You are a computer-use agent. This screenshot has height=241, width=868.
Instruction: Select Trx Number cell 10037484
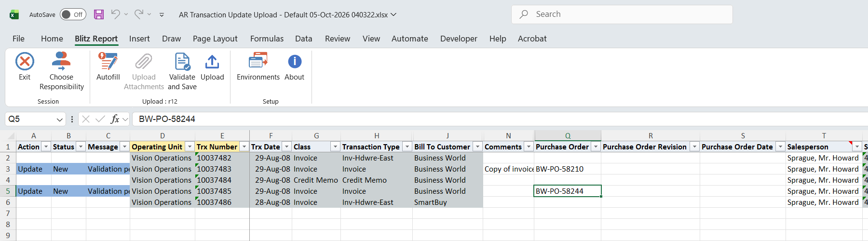coord(222,180)
